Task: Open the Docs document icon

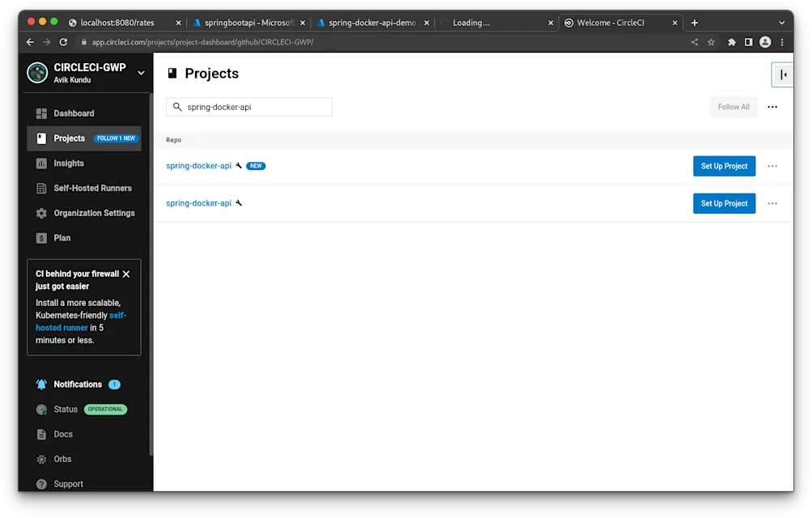Action: 41,434
